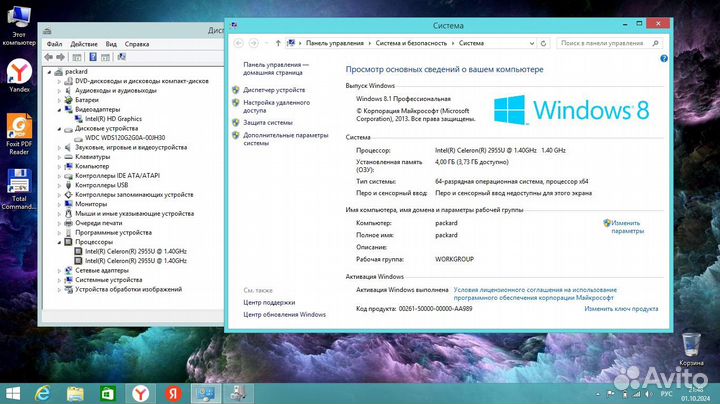Open the Этот компьютер desktop icon
This screenshot has width=720, height=404.
pos(19,25)
